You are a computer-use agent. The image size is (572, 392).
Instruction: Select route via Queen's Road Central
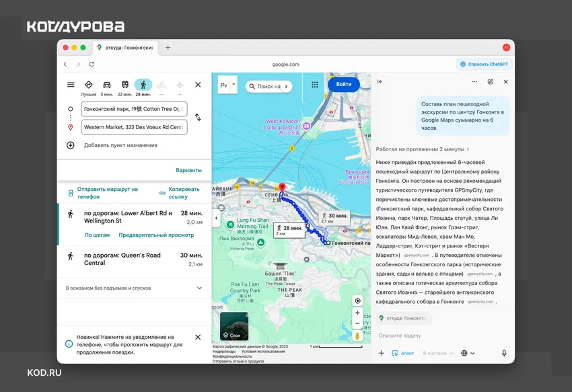click(x=135, y=260)
